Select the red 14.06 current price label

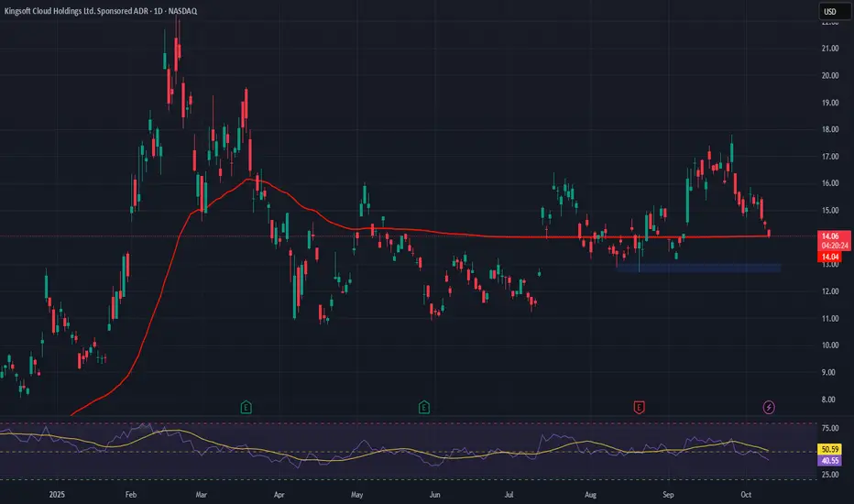coord(833,241)
